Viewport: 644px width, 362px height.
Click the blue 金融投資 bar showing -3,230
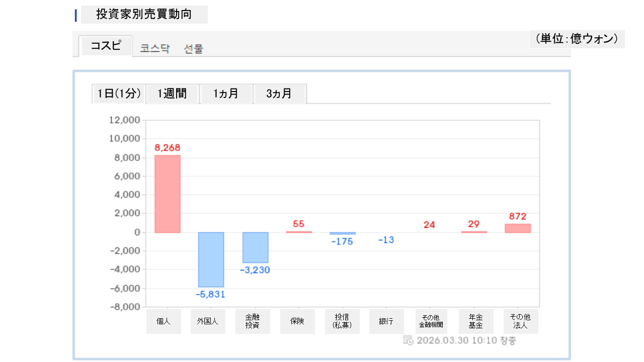coord(256,247)
